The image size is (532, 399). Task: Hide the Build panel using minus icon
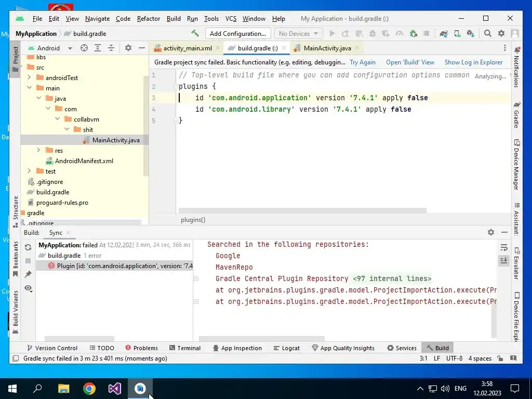504,232
